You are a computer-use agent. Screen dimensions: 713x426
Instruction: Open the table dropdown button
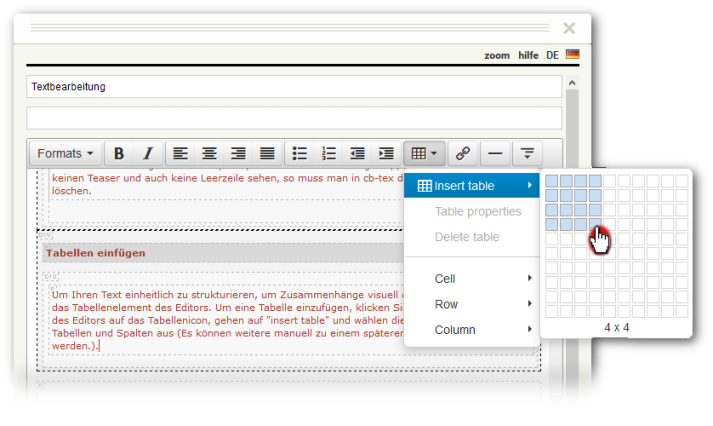(424, 153)
